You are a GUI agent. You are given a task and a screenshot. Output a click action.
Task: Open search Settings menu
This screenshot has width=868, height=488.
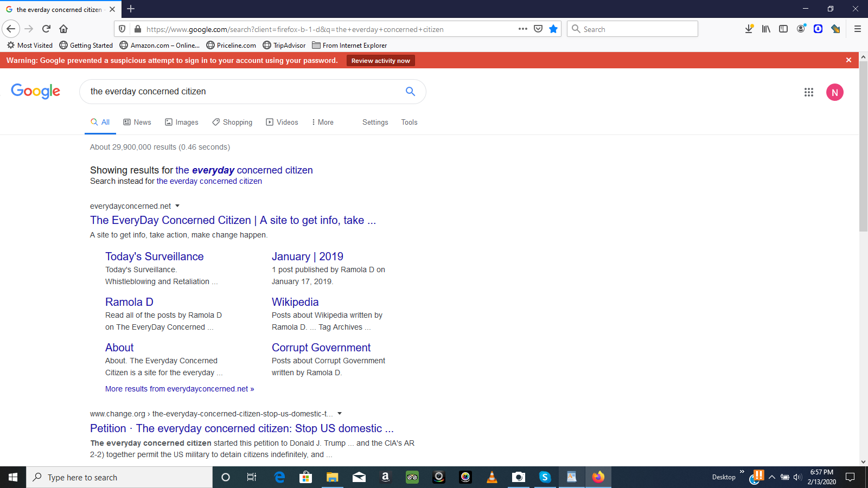(x=375, y=123)
